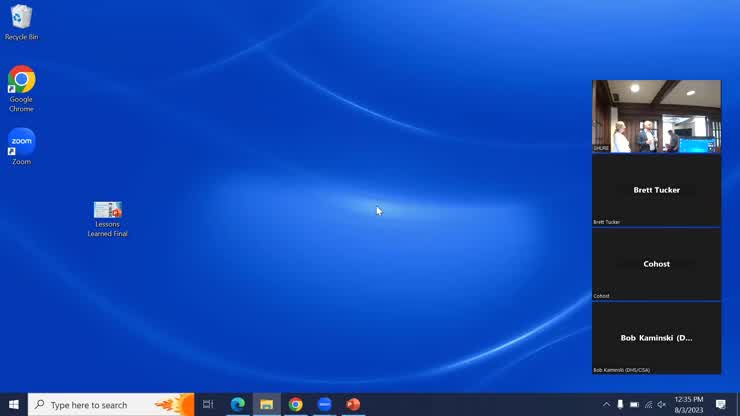Open the Windows Start menu
The width and height of the screenshot is (740, 416).
coord(14,404)
